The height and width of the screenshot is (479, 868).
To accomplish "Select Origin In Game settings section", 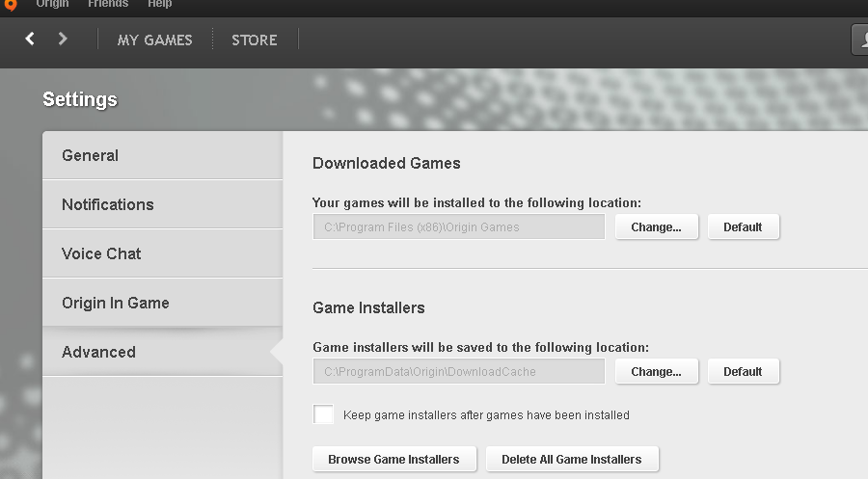I will point(163,303).
